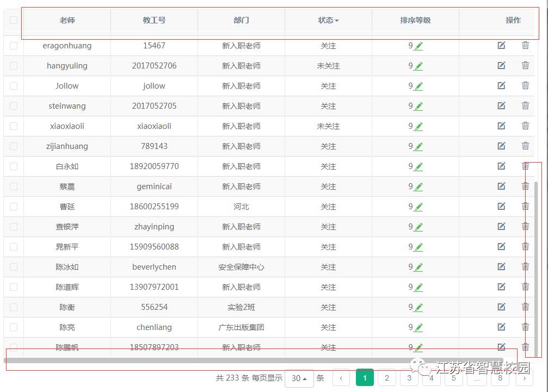This screenshot has width=548, height=392.
Task: Click the 安全保障中心 department cell
Action: click(241, 267)
